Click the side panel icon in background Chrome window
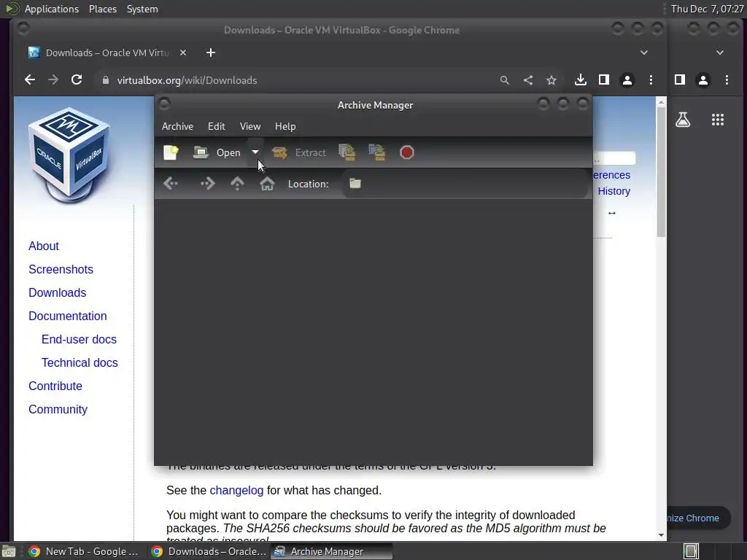 click(x=679, y=80)
